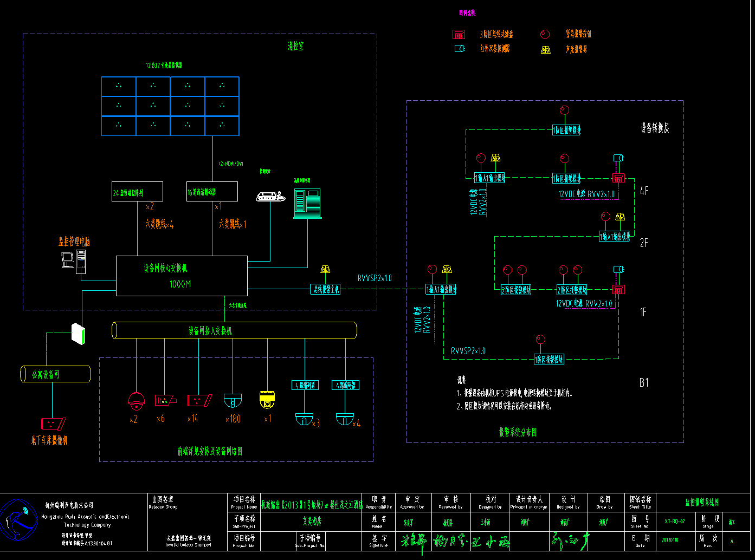
Task: Click the yellow access switch bus bar
Action: [234, 330]
